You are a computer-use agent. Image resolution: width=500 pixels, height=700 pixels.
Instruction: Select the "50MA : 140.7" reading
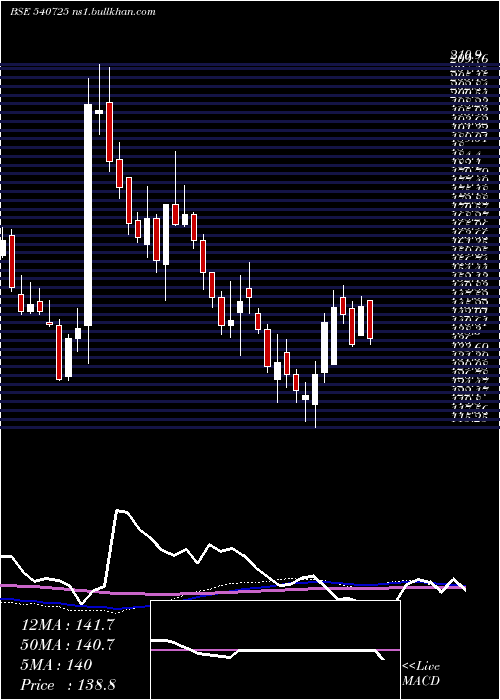point(67,645)
